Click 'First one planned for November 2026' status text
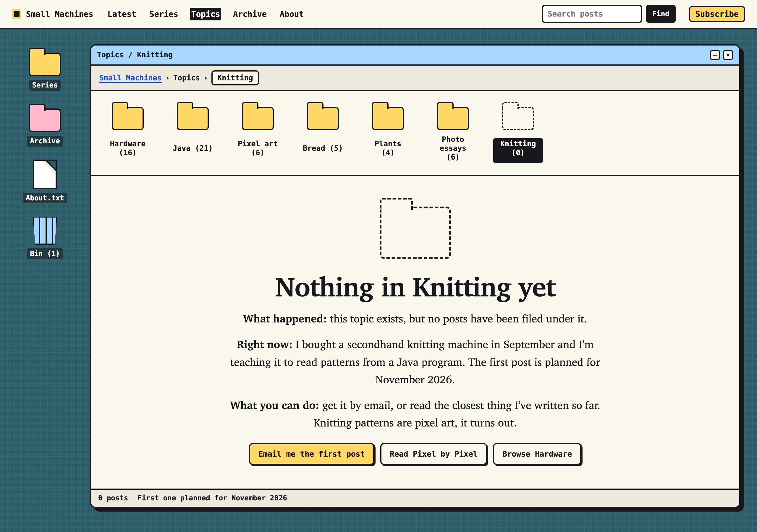 tap(212, 498)
